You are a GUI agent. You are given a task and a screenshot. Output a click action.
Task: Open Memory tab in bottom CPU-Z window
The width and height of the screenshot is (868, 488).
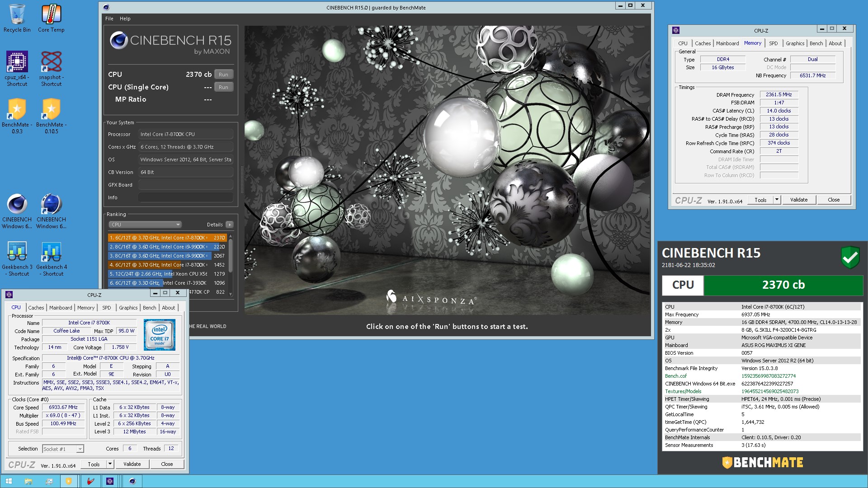pos(86,308)
